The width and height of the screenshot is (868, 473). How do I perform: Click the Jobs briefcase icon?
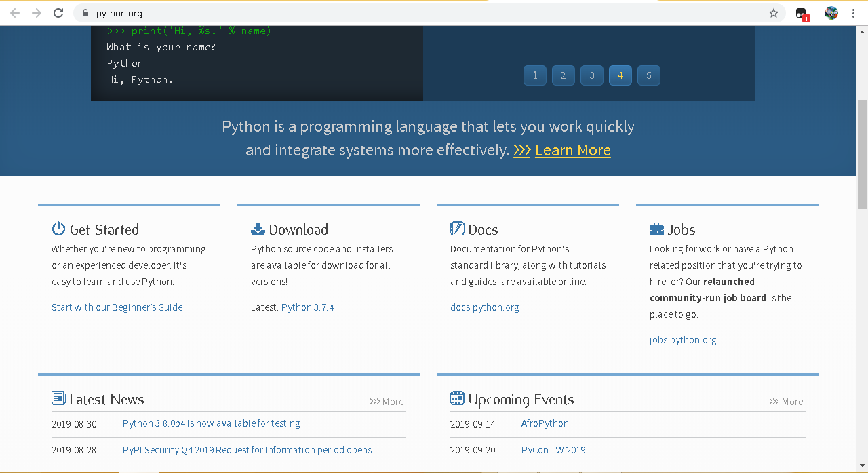tap(656, 229)
